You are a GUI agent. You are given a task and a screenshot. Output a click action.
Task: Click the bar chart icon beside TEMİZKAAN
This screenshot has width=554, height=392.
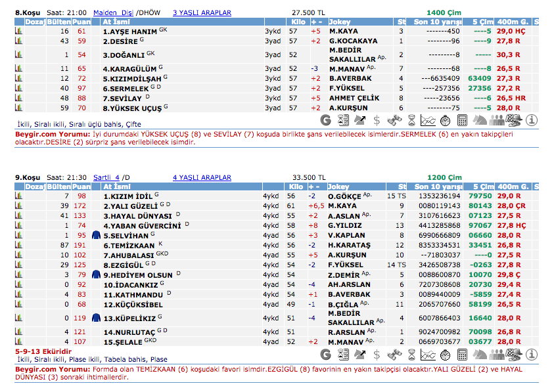(x=18, y=245)
